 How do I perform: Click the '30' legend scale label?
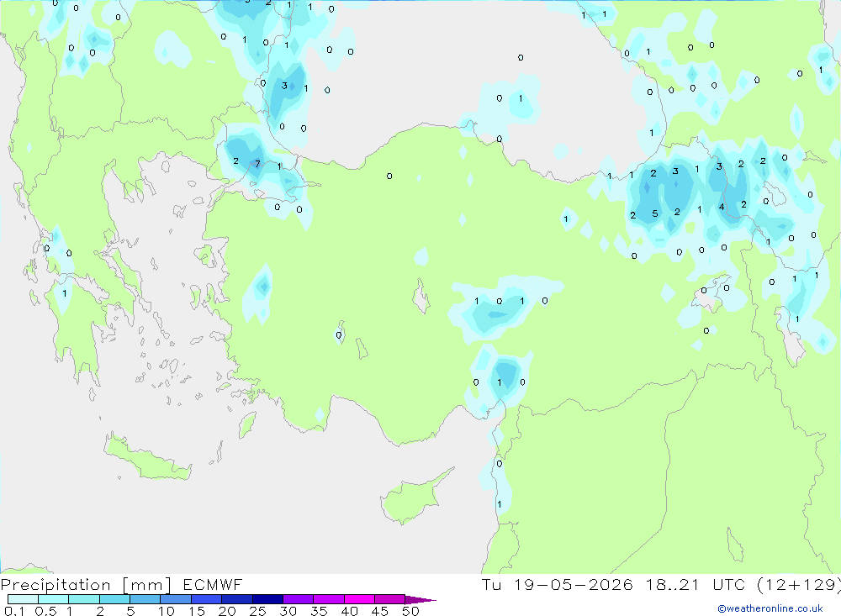[288, 611]
